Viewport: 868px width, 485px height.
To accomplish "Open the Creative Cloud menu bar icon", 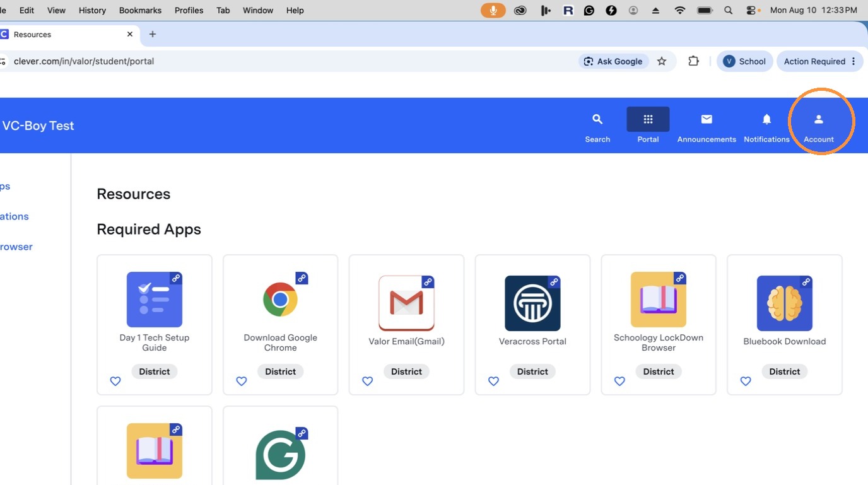I will (x=520, y=10).
